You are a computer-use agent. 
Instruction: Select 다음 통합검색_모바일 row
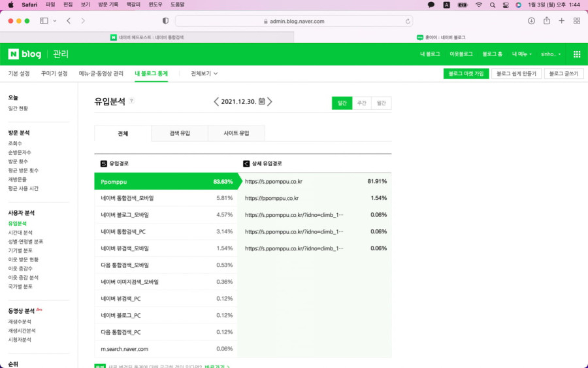[x=166, y=265]
